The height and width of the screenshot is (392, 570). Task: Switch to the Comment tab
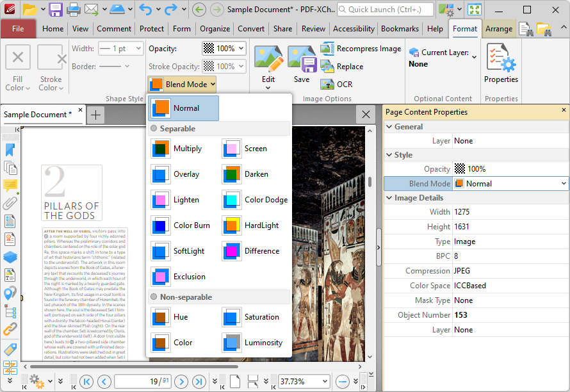click(x=114, y=29)
